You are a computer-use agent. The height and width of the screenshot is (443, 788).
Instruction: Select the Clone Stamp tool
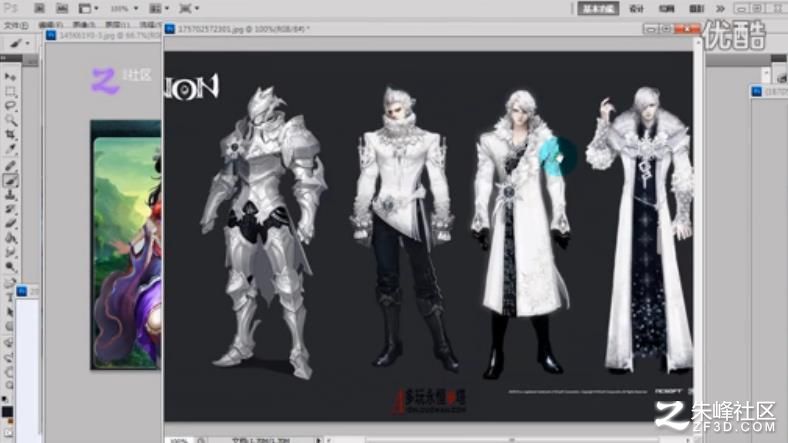click(10, 194)
